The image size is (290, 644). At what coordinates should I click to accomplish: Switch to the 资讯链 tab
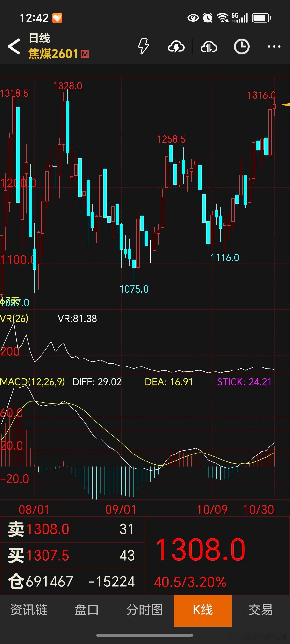click(x=29, y=609)
